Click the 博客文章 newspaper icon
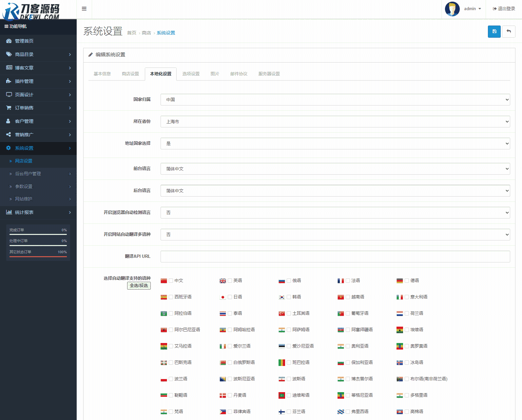 (9, 68)
